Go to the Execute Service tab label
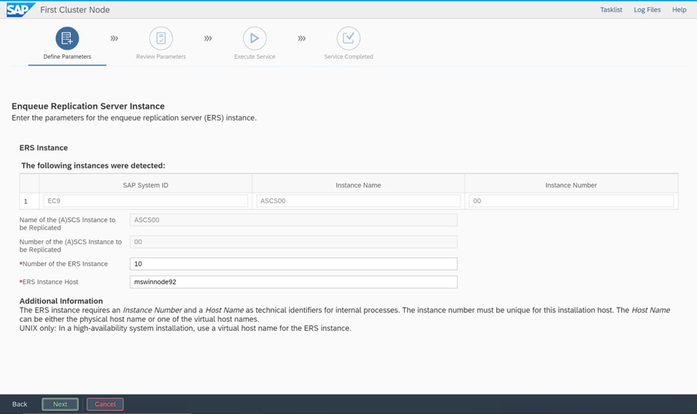Image resolution: width=697 pixels, height=414 pixels. pos(255,56)
